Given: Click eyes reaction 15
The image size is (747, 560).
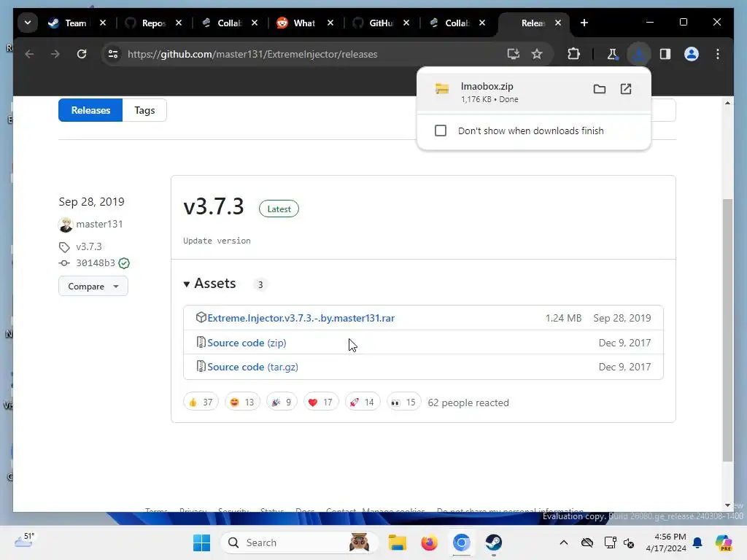Looking at the screenshot, I should coord(403,402).
